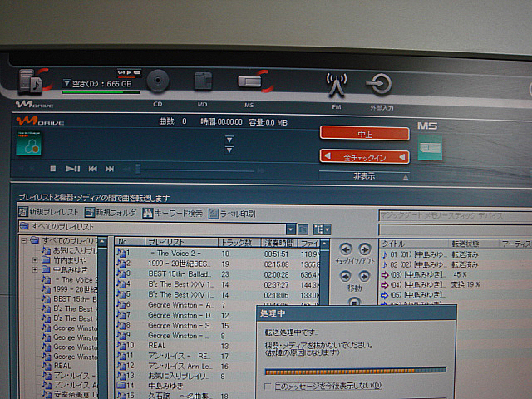Select row 10 REAL playlist
Screen dimensions: 532x399
pyautogui.click(x=186, y=346)
